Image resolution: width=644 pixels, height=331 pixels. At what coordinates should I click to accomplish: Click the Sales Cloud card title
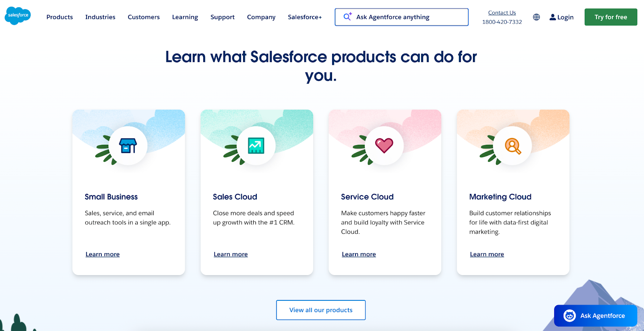click(x=235, y=197)
